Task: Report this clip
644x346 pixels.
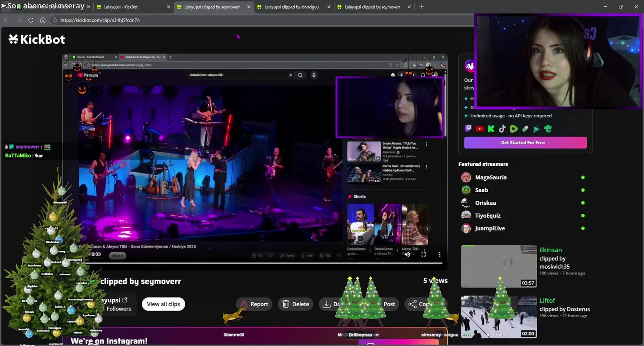Action: tap(254, 304)
